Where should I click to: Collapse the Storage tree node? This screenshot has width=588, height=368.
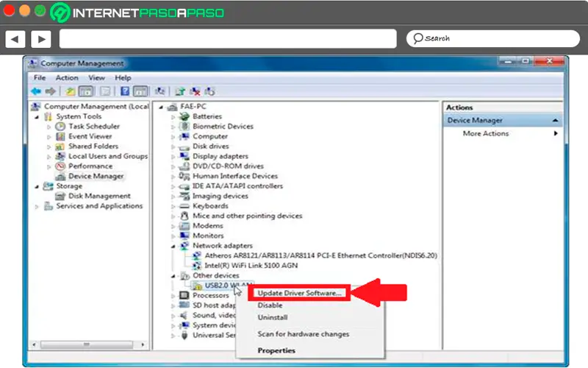37,187
